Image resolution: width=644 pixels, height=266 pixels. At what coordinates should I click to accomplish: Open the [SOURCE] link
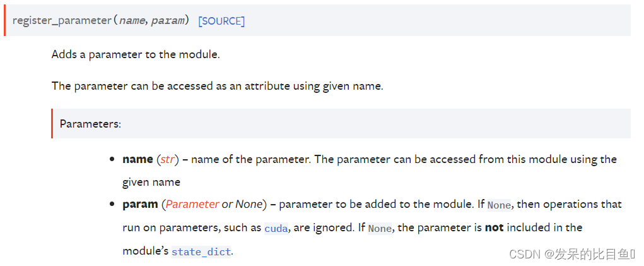tap(221, 21)
